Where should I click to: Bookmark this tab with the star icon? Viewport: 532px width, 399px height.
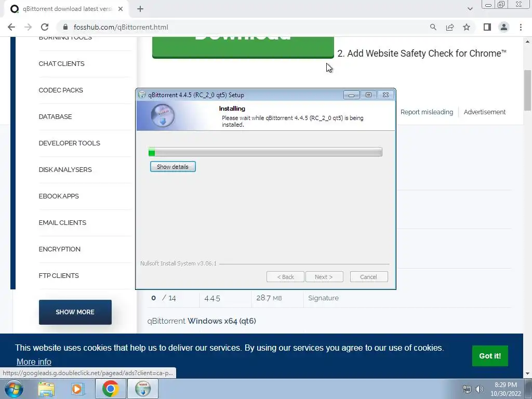click(x=467, y=27)
